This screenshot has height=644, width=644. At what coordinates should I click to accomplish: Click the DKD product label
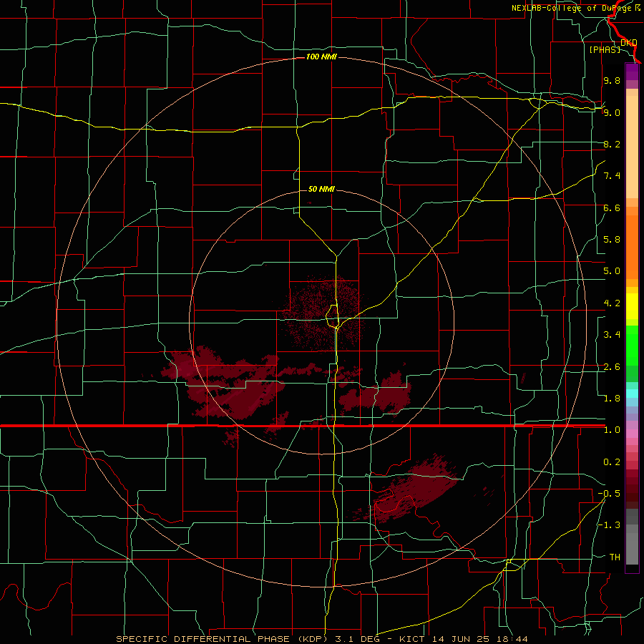(x=629, y=42)
